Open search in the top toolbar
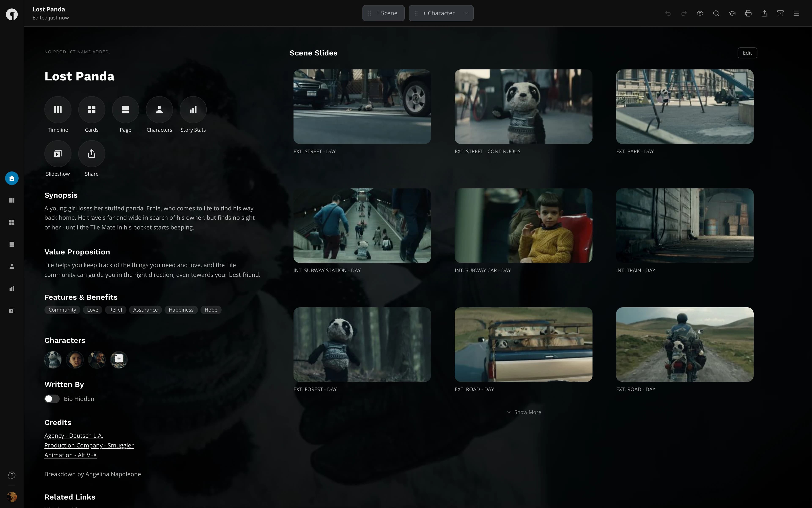Image resolution: width=812 pixels, height=508 pixels. pyautogui.click(x=716, y=13)
